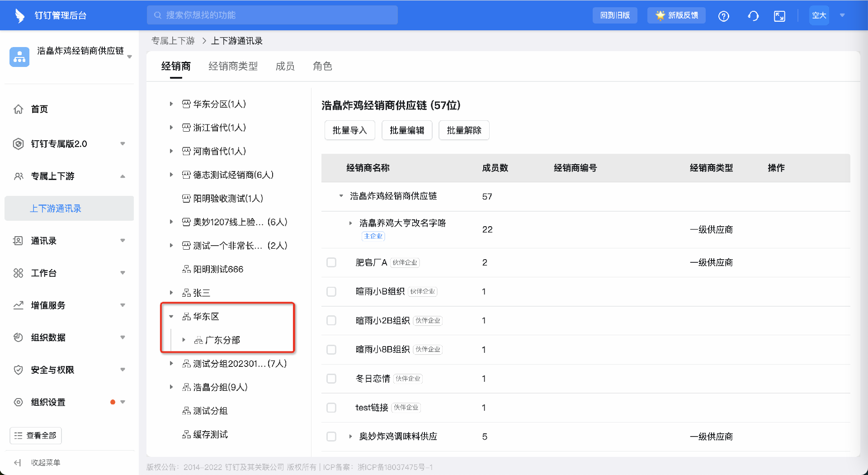Open the organization switcher dropdown arrow

click(130, 57)
